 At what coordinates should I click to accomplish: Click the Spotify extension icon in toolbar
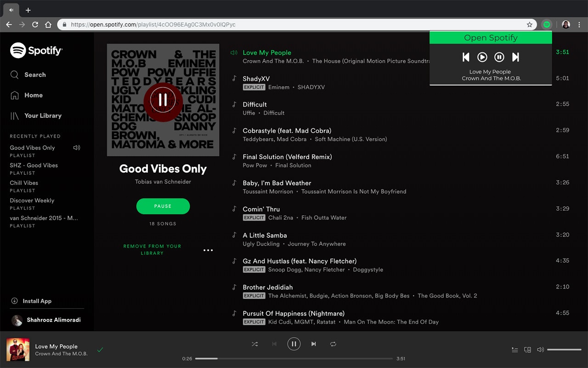pos(547,24)
